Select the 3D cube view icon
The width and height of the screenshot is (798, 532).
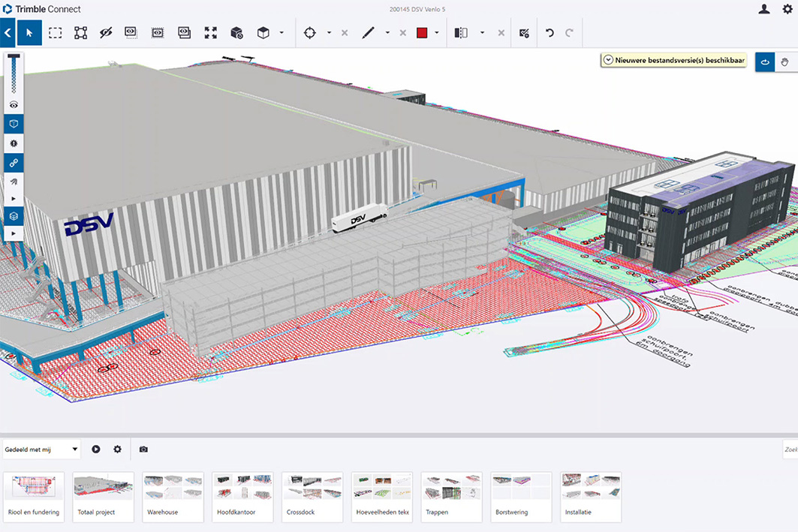(263, 33)
